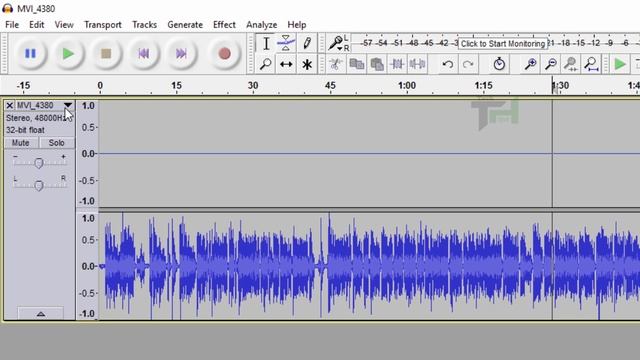Image resolution: width=640 pixels, height=360 pixels.
Task: Zoom in on the waveform
Action: tap(530, 64)
